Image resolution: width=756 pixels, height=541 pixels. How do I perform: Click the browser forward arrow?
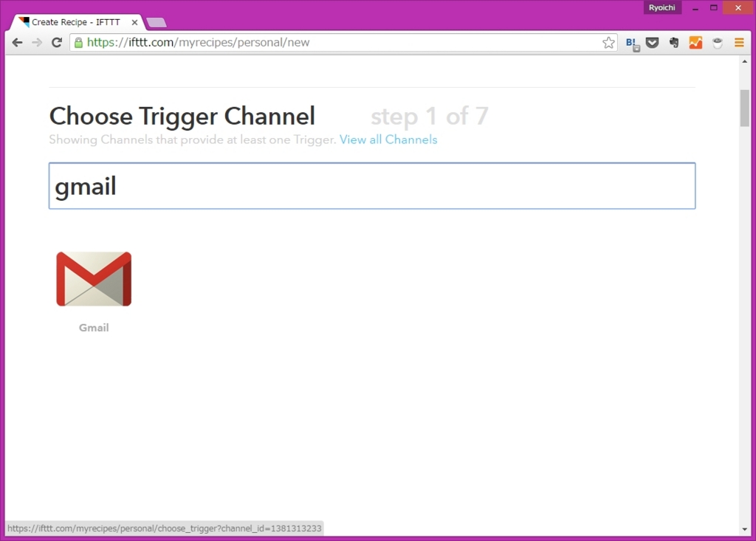click(37, 42)
